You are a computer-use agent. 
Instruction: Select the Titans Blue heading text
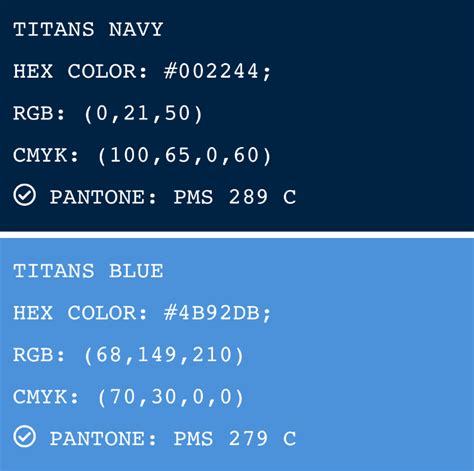[88, 271]
